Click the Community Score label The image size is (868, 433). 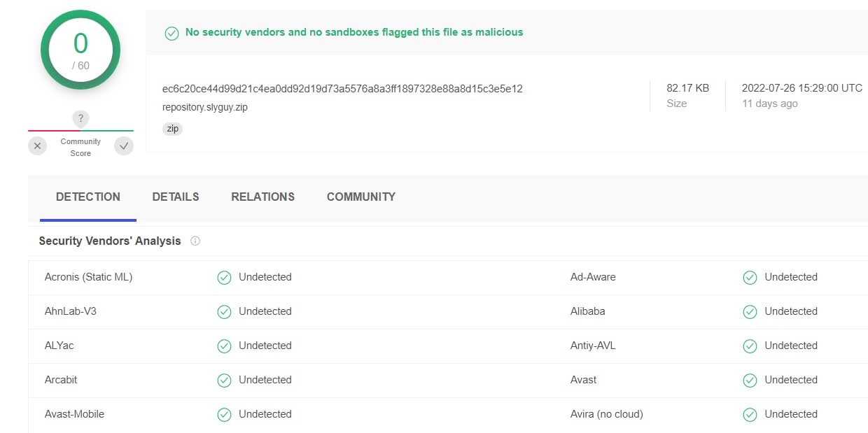pos(80,147)
